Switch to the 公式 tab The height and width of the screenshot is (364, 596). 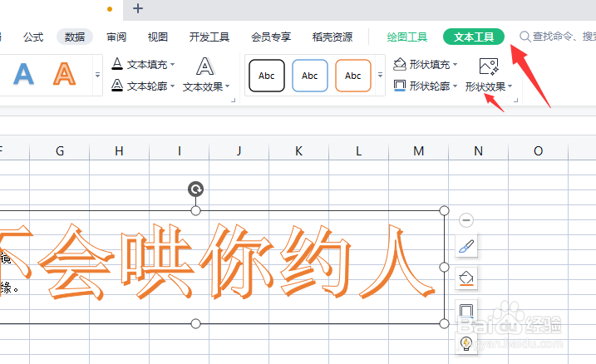tap(33, 37)
